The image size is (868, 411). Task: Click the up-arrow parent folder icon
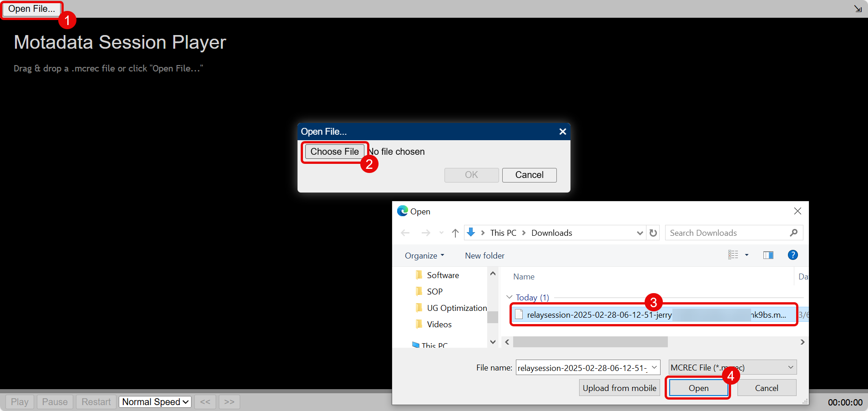click(455, 233)
